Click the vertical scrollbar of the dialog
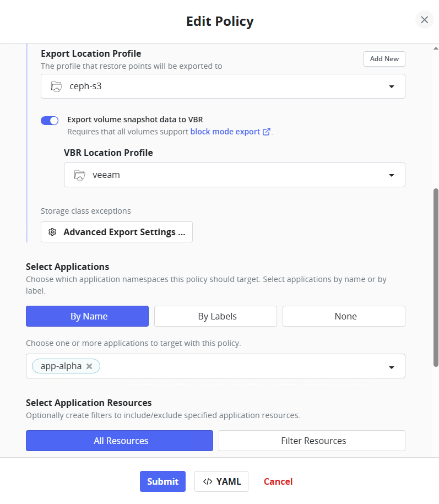 (436, 275)
